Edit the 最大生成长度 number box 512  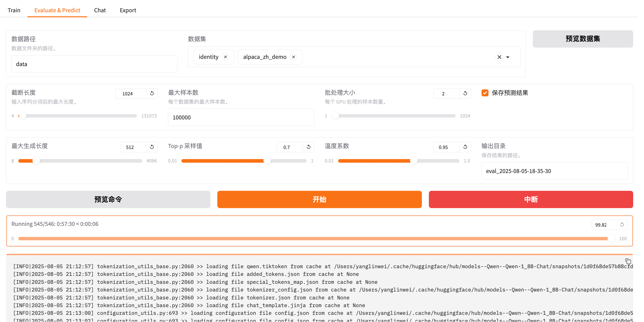click(x=133, y=147)
